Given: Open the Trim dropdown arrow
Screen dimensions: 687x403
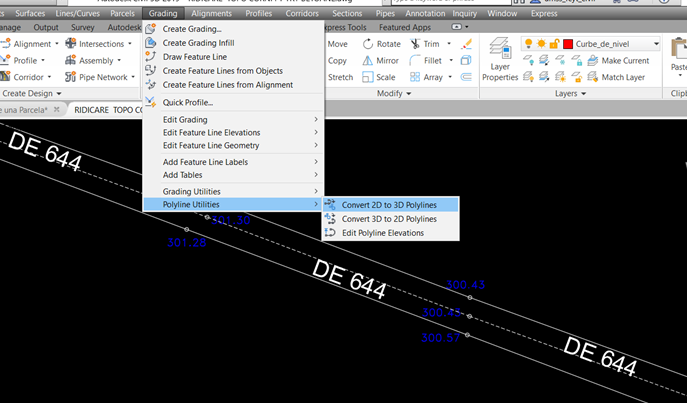Looking at the screenshot, I should (449, 44).
